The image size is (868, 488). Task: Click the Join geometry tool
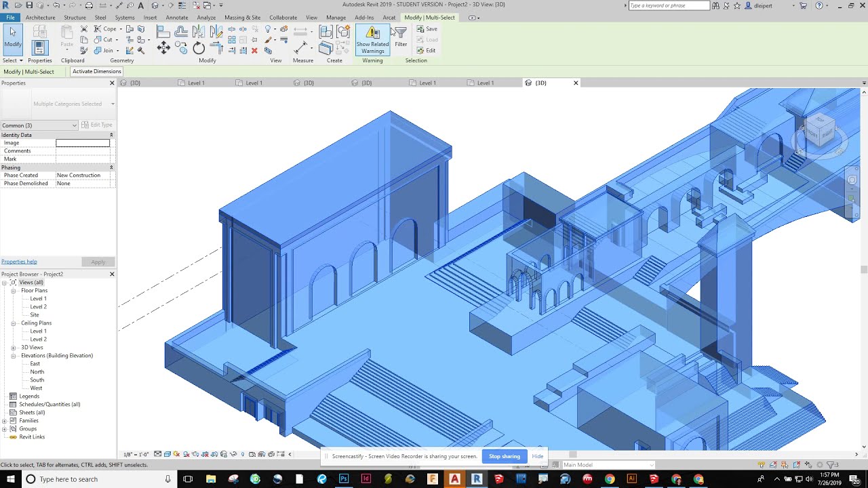point(103,51)
